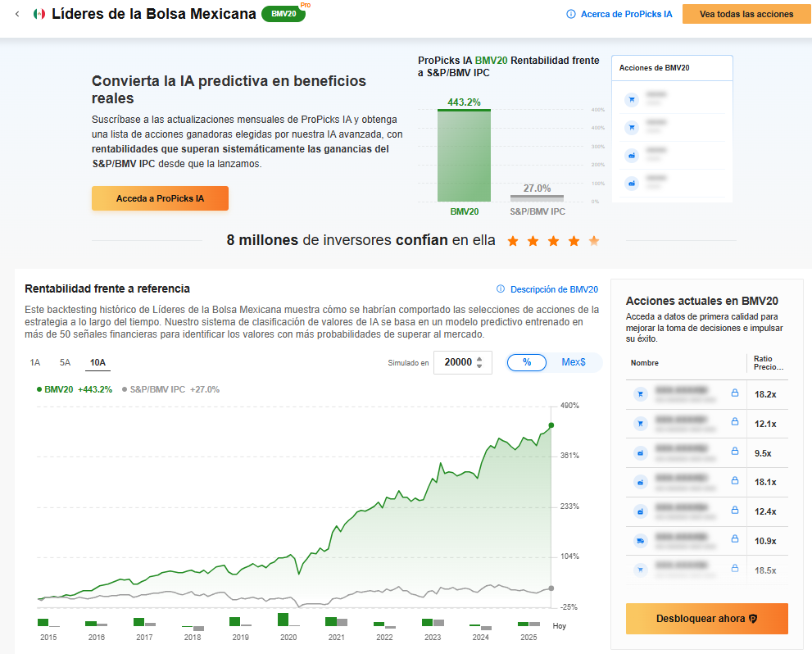Click Desbloquear ahora button
The width and height of the screenshot is (812, 654).
[707, 619]
